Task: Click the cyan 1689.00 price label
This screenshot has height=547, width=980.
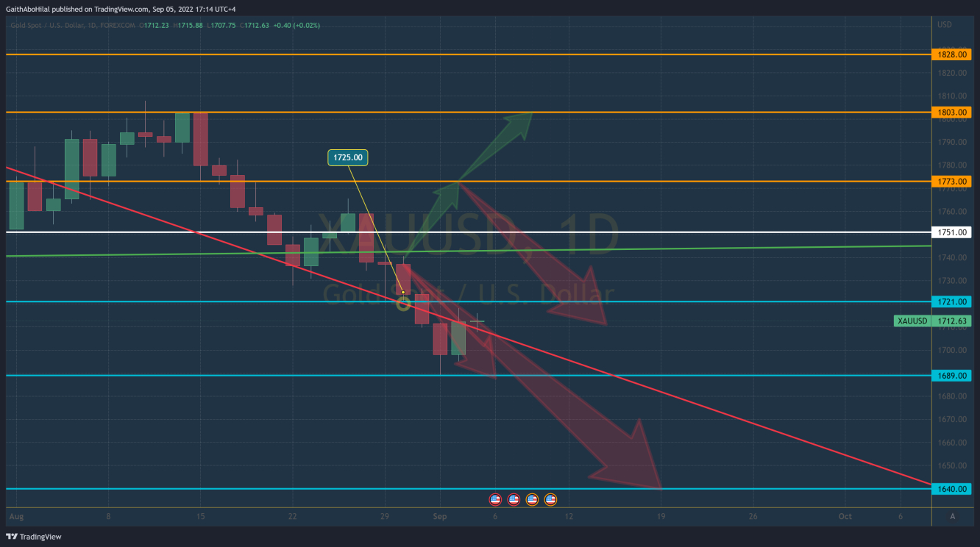Action: [x=952, y=375]
